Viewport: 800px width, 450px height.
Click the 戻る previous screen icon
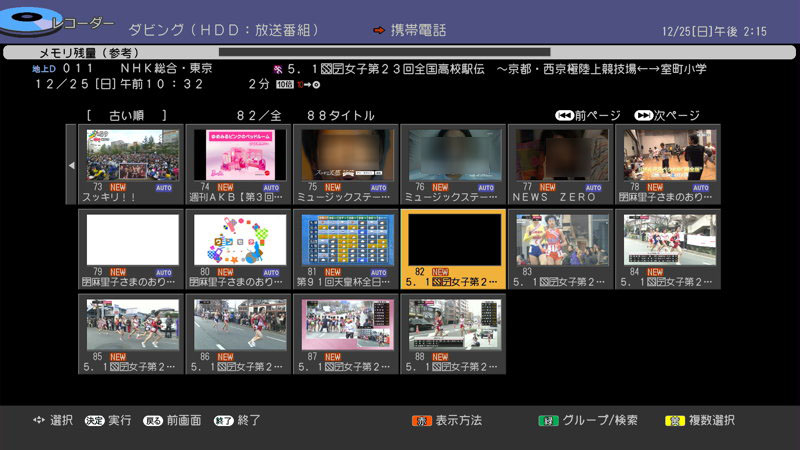tap(152, 421)
